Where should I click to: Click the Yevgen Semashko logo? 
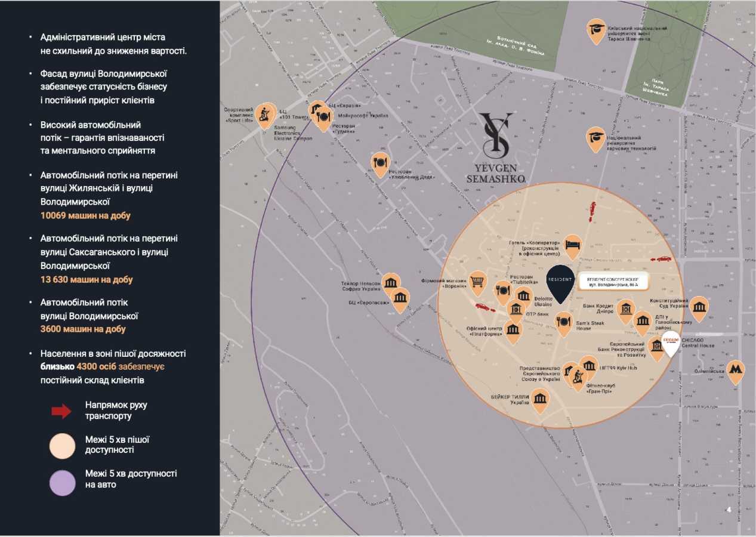[496, 147]
